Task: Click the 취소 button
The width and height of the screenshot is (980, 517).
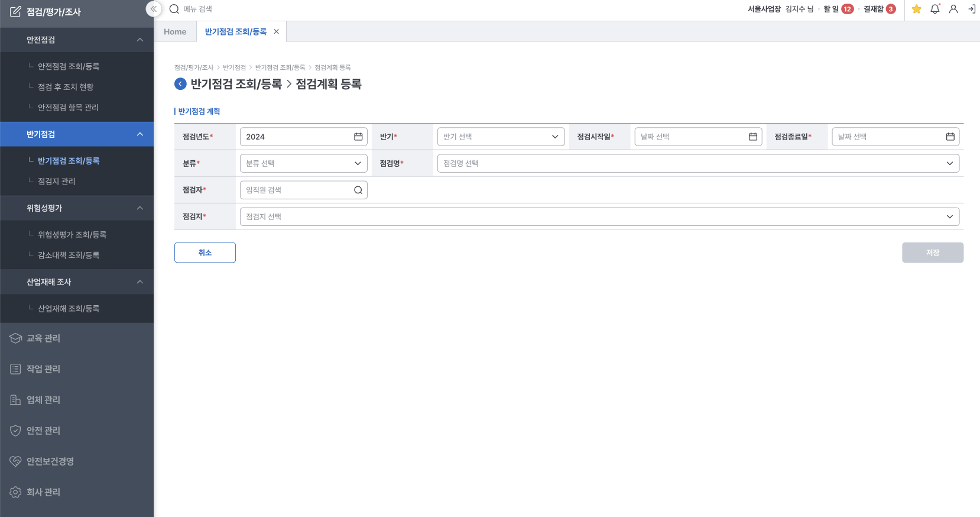Action: [205, 253]
